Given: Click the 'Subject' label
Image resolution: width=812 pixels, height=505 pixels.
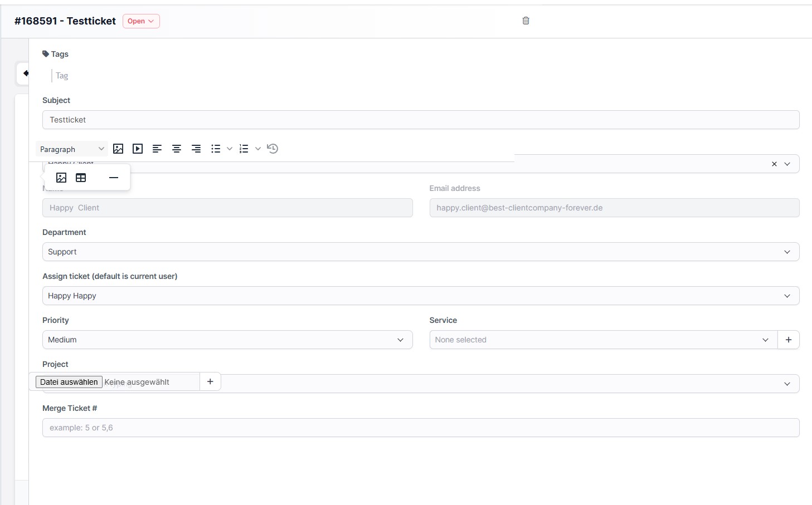Looking at the screenshot, I should point(56,100).
